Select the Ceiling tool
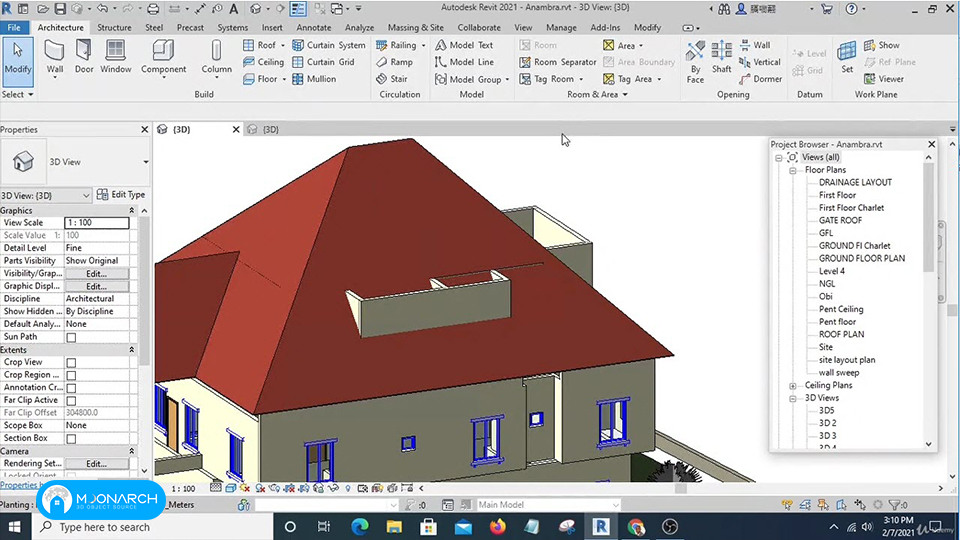Image resolution: width=960 pixels, height=540 pixels. pyautogui.click(x=263, y=62)
